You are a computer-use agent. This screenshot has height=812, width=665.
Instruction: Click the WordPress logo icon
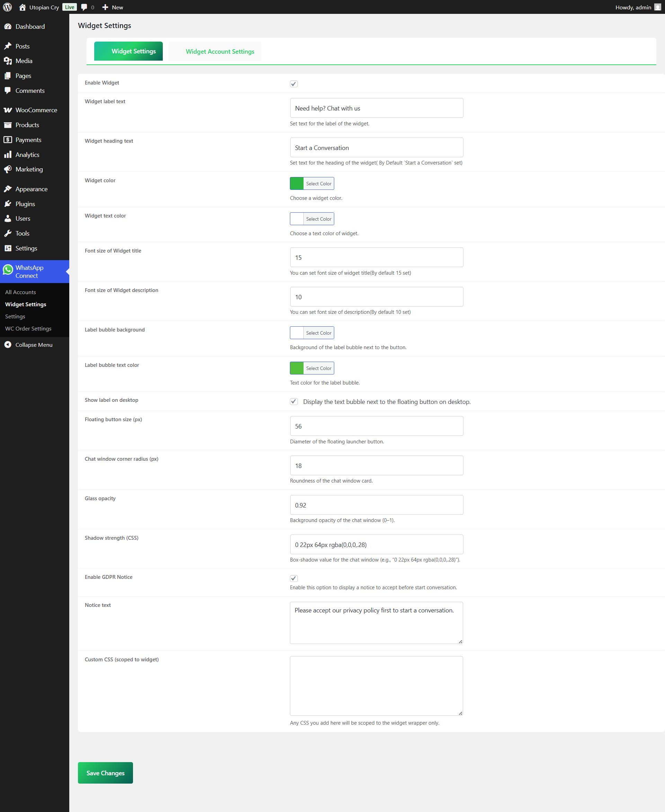pos(7,7)
